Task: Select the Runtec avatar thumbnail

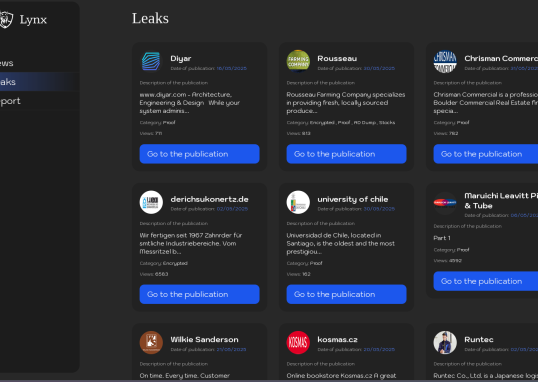Action: tap(445, 342)
